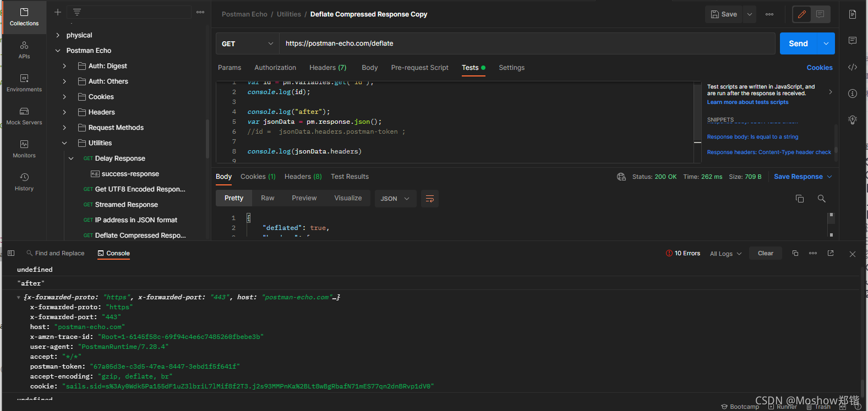
Task: Open the comments pane icon on right sidebar
Action: point(853,41)
